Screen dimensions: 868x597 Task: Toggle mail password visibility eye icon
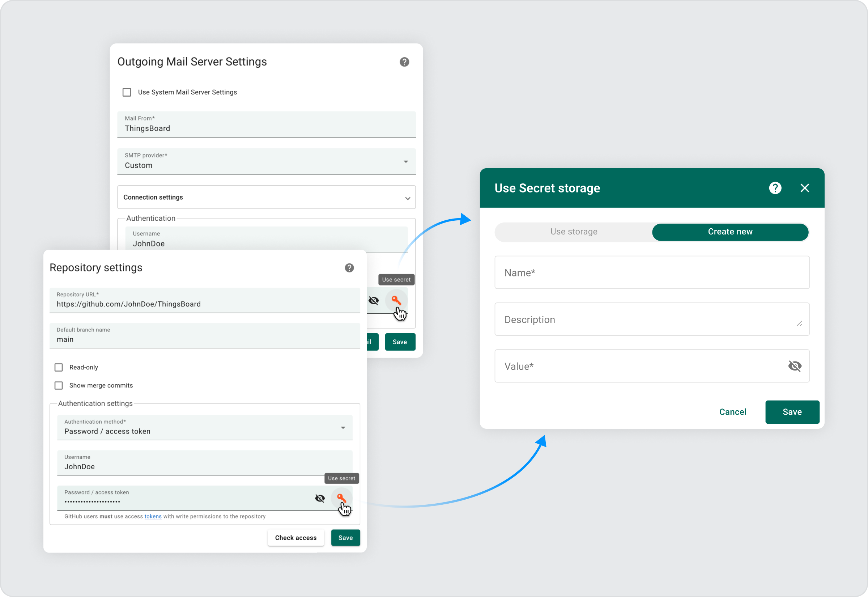(374, 300)
